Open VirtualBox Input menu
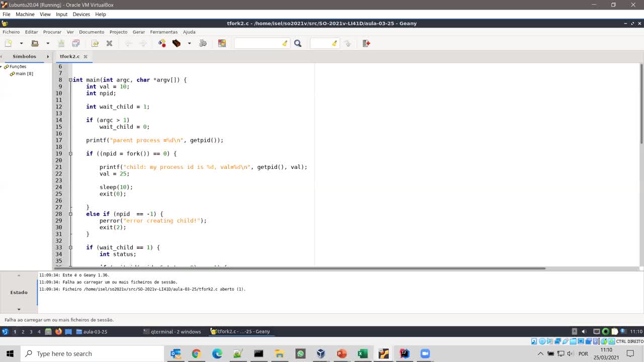Screen dimensions: 644x362 pyautogui.click(x=61, y=14)
